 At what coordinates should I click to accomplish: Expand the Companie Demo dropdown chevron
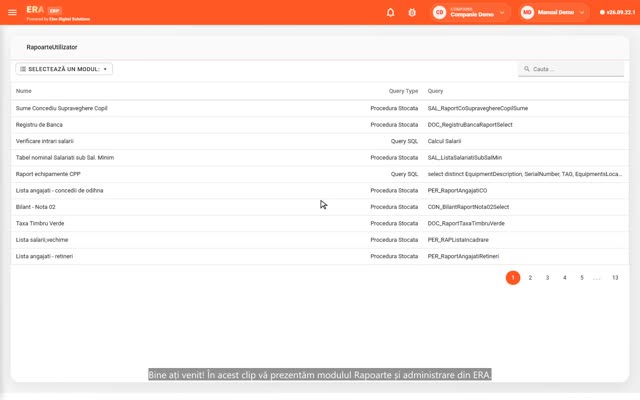pos(502,13)
